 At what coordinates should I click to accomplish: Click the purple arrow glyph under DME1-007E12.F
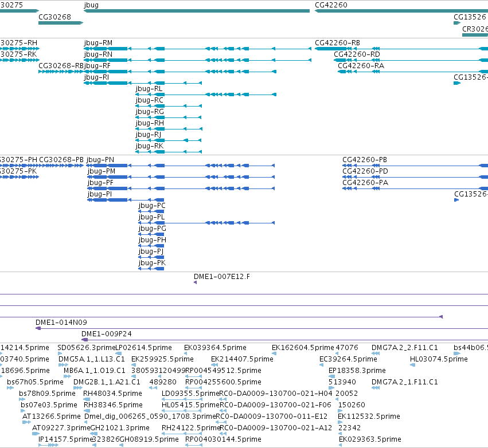click(195, 282)
